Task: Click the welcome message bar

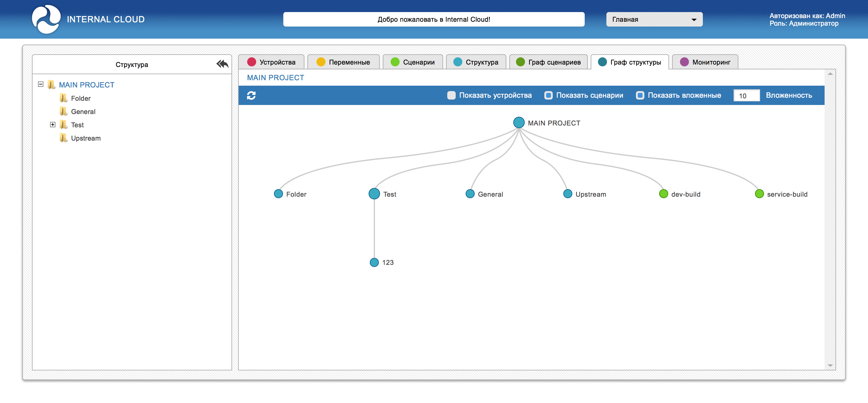Action: (x=434, y=20)
